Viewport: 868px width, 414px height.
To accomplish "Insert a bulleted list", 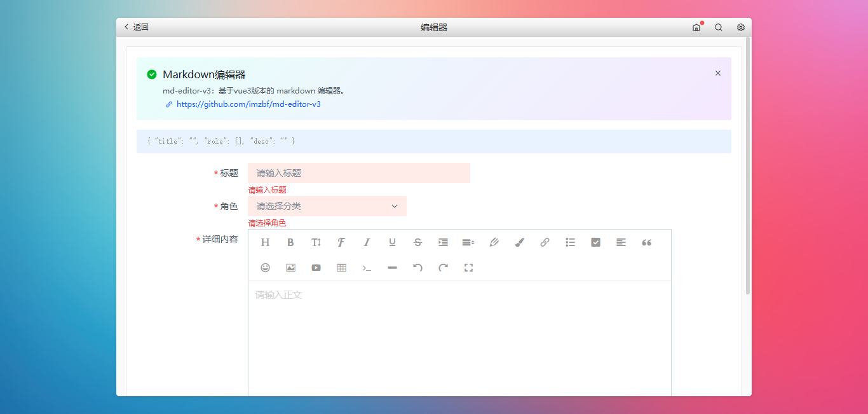I will (x=570, y=242).
